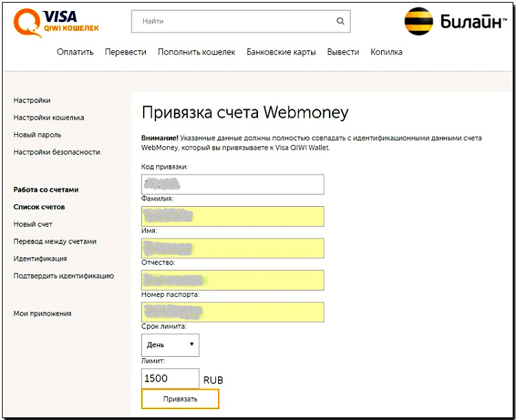Viewport: 516px width, 420px height.
Task: Click the Билайн logo
Action: [455, 21]
